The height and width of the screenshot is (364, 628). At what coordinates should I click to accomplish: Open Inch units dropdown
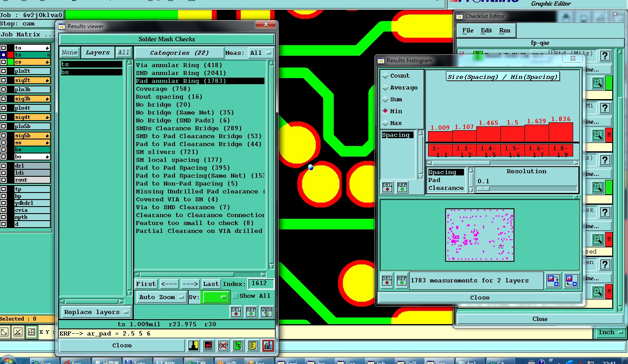tap(610, 332)
